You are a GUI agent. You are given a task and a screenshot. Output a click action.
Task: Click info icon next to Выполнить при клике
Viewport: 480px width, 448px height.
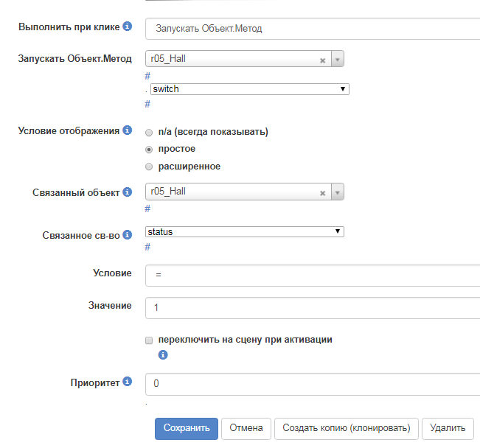point(127,27)
